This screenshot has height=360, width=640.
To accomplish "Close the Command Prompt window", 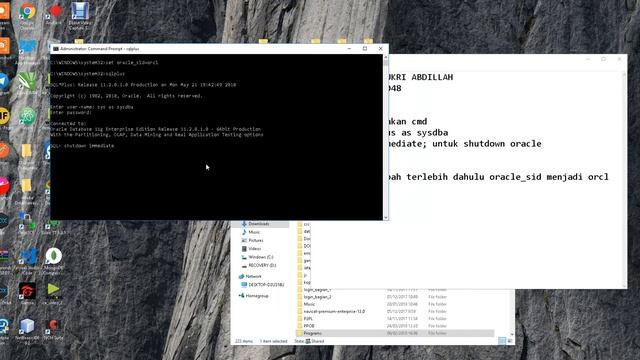I will click(380, 49).
